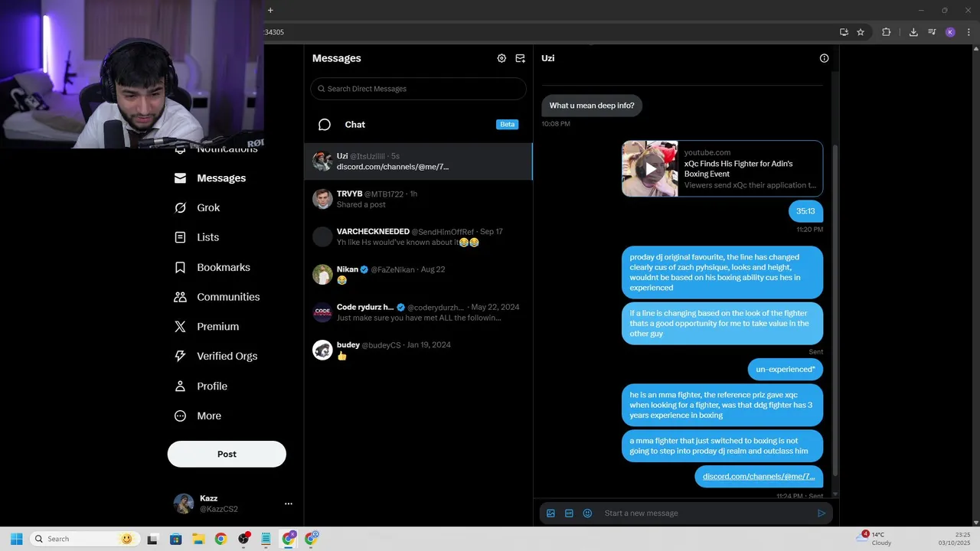Play the YouTube video thumbnail
Image resolution: width=980 pixels, height=551 pixels.
pos(650,168)
